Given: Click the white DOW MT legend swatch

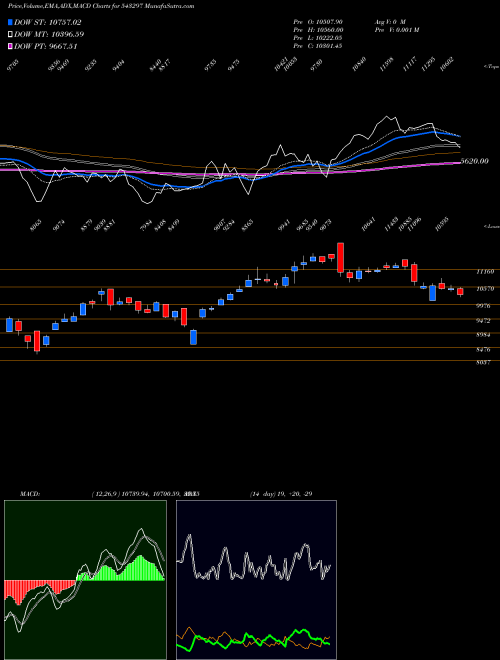Looking at the screenshot, I should click(x=10, y=34).
